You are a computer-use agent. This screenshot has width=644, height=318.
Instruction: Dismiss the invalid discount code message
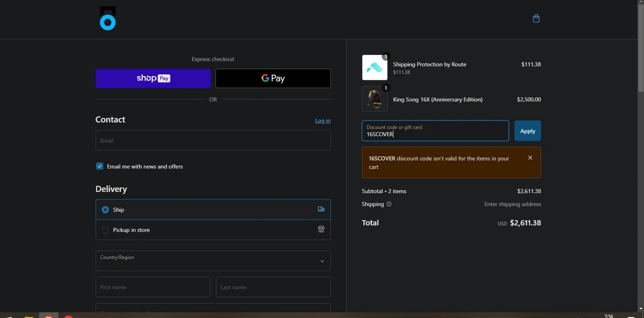click(x=530, y=158)
